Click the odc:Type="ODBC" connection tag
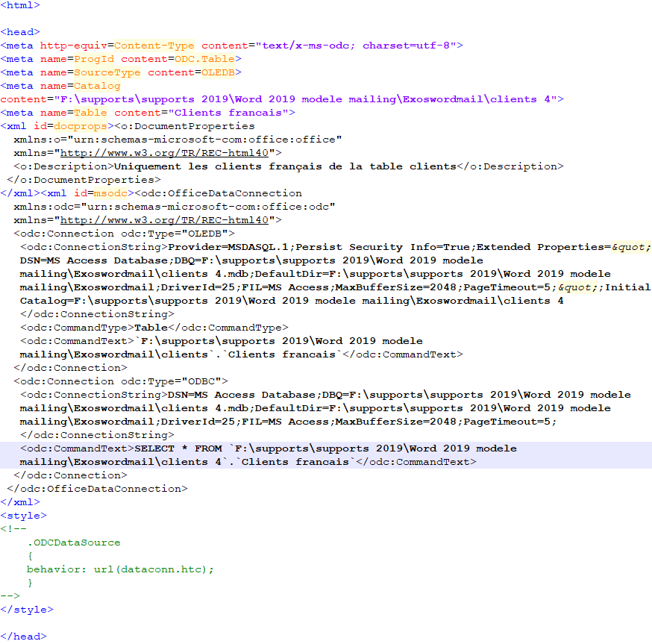The width and height of the screenshot is (652, 644). point(121,381)
